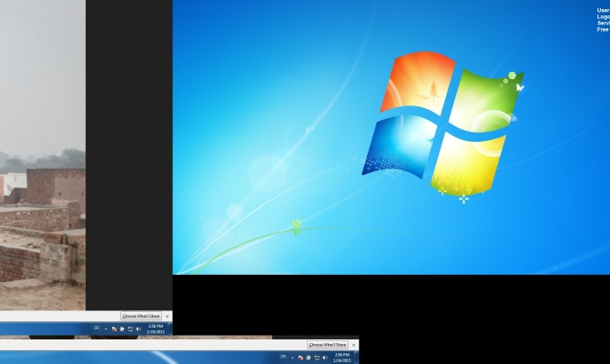Click the network icon in upper taskbar
The width and height of the screenshot is (610, 364).
pyautogui.click(x=130, y=328)
